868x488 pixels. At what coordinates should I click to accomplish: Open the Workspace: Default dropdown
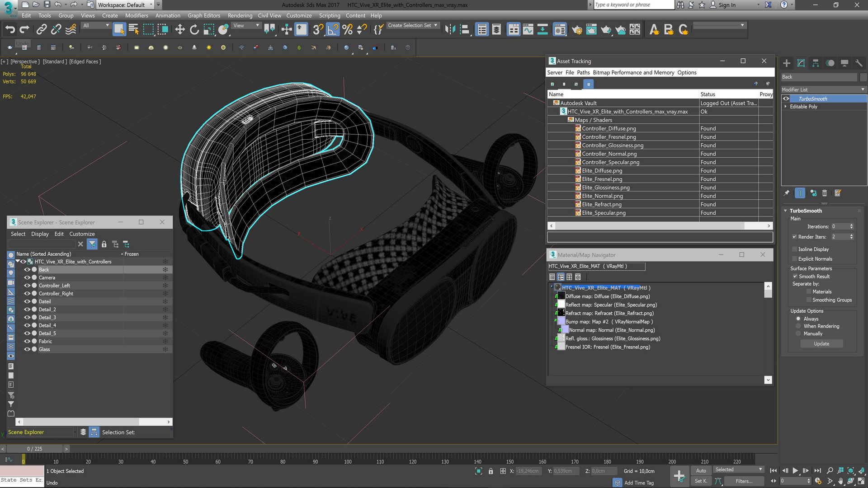tap(126, 5)
